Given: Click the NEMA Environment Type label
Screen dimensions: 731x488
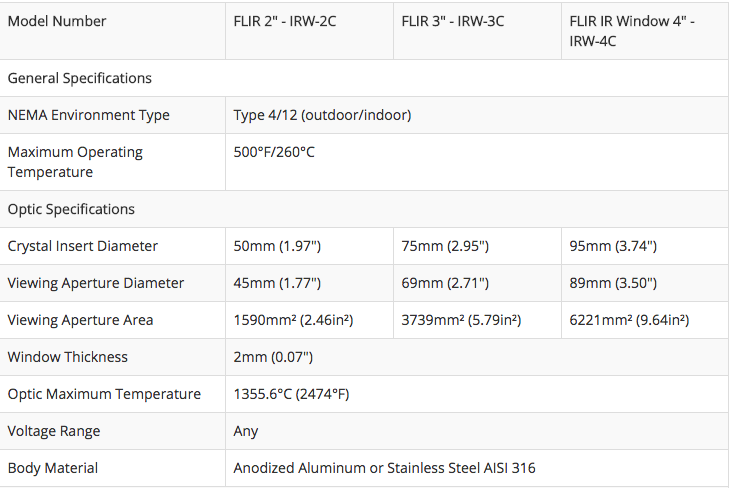Looking at the screenshot, I should [89, 115].
